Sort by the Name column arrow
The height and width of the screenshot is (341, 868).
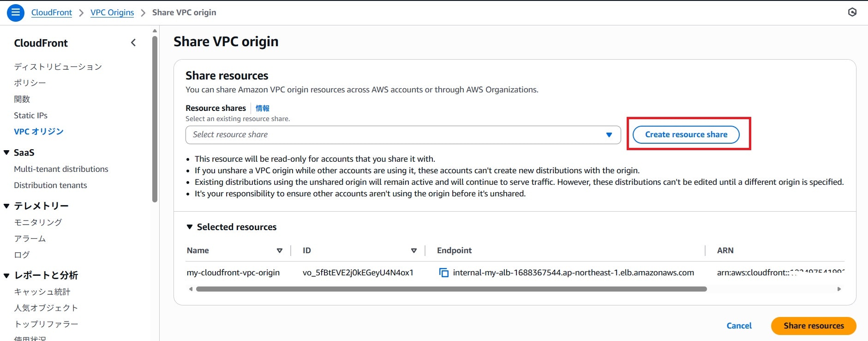click(x=279, y=250)
